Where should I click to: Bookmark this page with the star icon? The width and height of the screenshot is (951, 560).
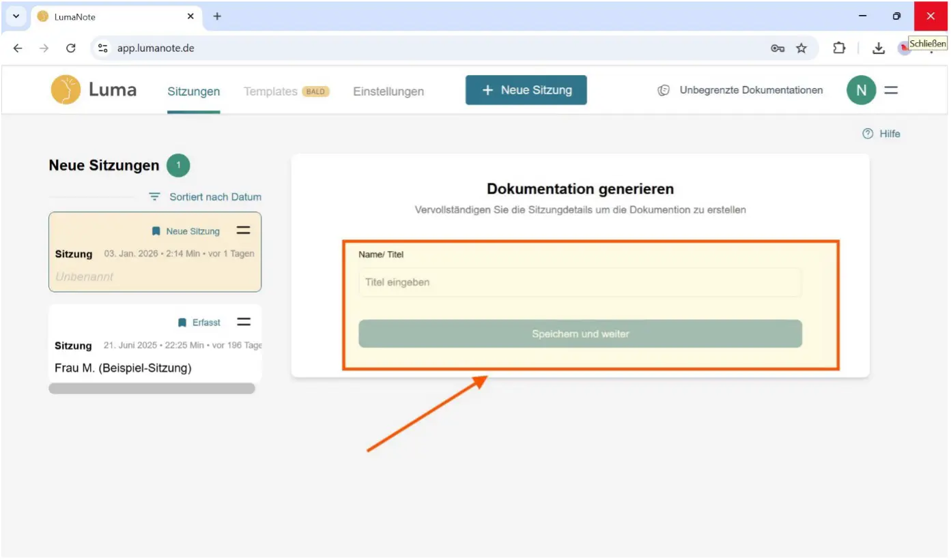pyautogui.click(x=801, y=48)
